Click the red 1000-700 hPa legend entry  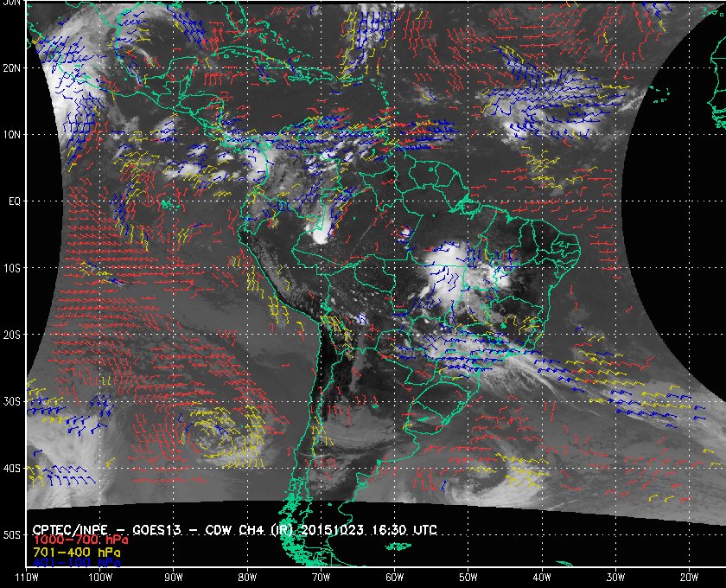click(80, 540)
